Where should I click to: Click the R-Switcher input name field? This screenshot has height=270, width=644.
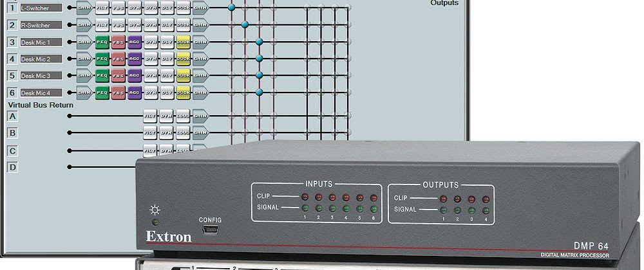[41, 25]
